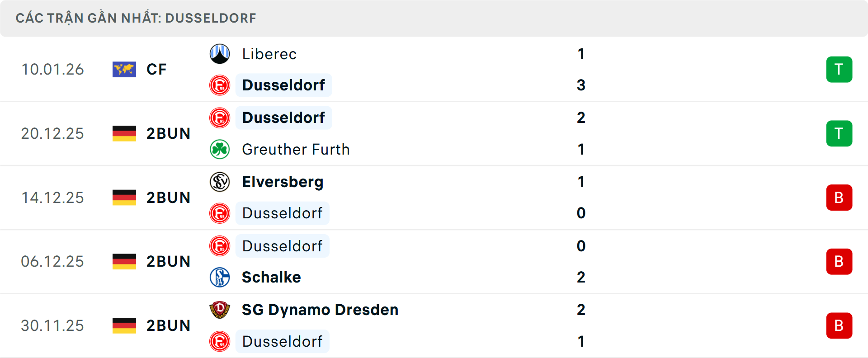This screenshot has height=358, width=868.
Task: Click the red B badge for 06.12.25
Action: [x=839, y=261]
